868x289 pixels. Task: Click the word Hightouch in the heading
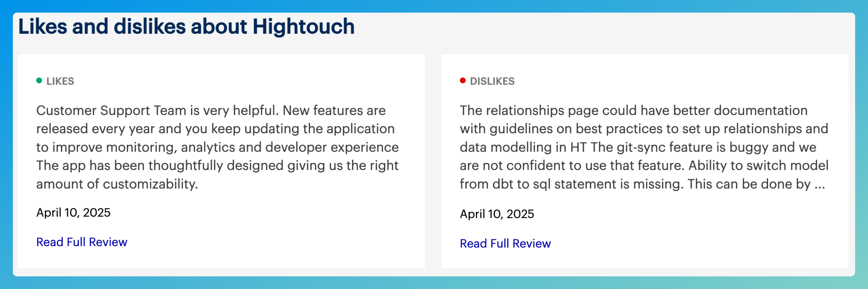click(x=303, y=27)
